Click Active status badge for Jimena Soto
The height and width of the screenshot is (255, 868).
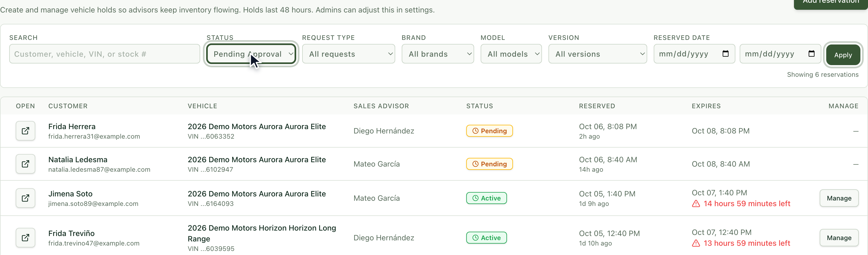(x=486, y=198)
